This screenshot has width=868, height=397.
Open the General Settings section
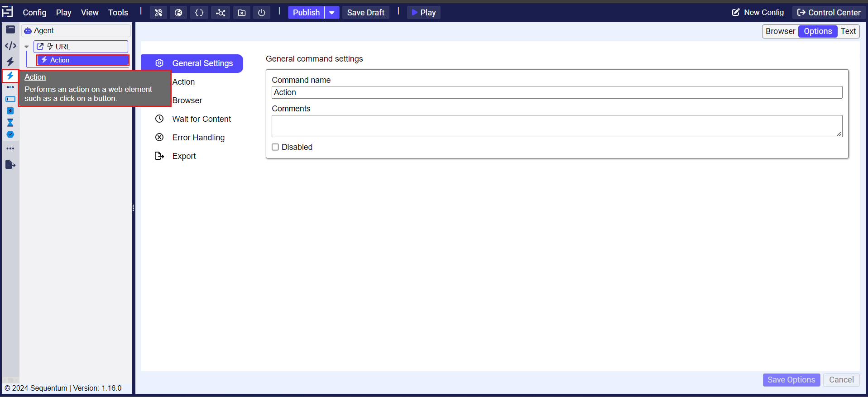(192, 63)
